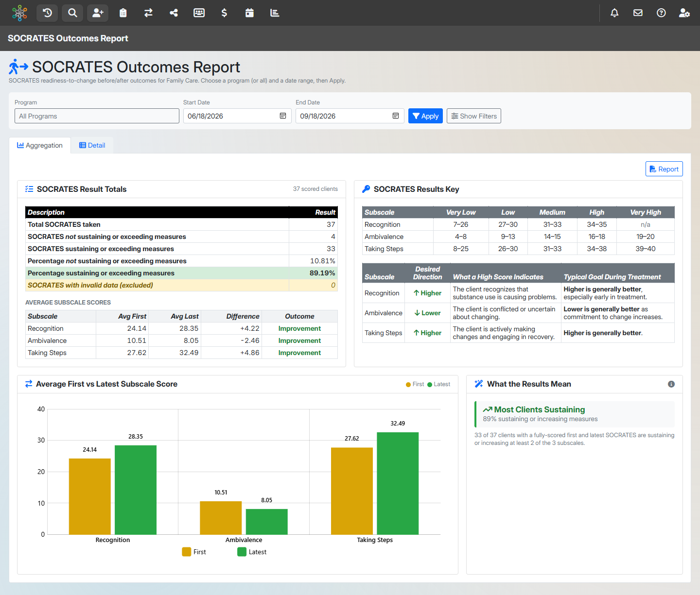Click 'Total SOCRATES taken' row
The width and height of the screenshot is (700, 595).
(x=181, y=224)
